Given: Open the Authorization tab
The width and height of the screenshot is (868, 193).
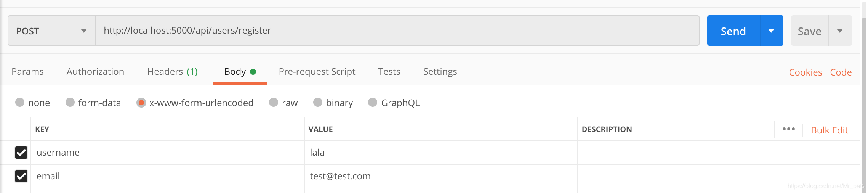Looking at the screenshot, I should click(95, 72).
